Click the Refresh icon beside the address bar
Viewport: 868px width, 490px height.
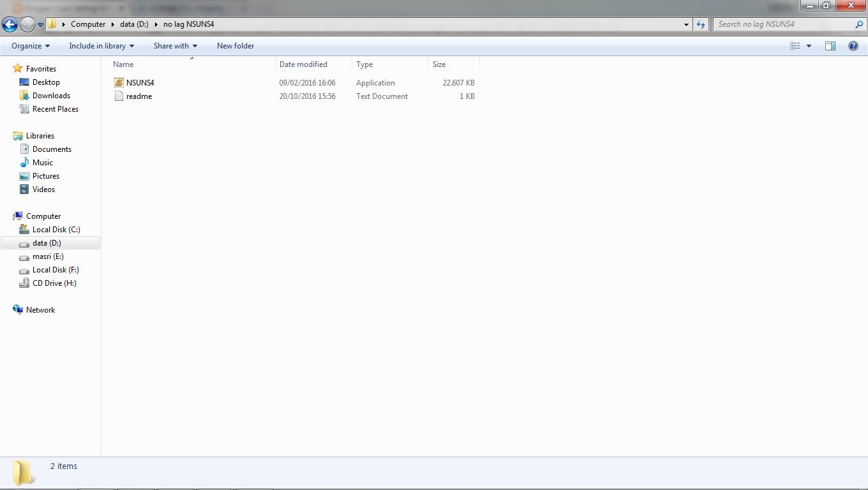click(700, 24)
